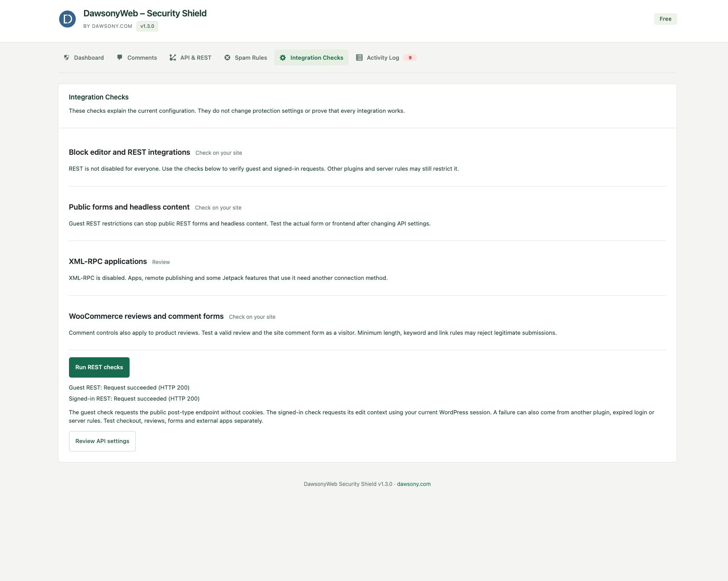Click Check on your site beside Public forms
Screen dimensions: 728x581
(218, 208)
